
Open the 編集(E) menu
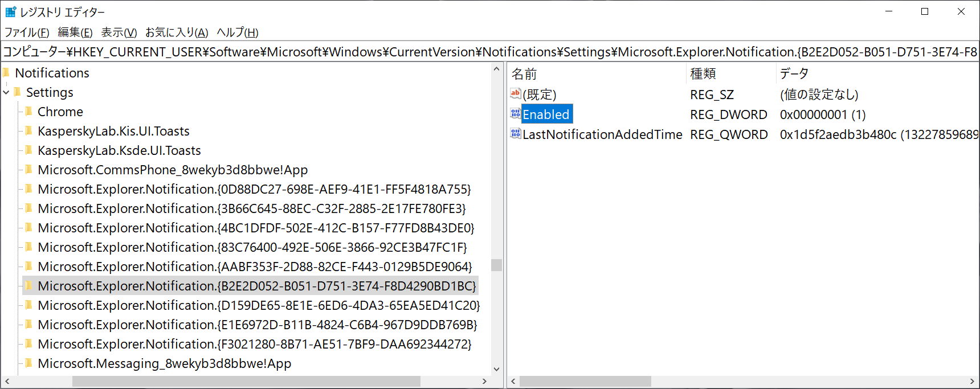pyautogui.click(x=75, y=32)
